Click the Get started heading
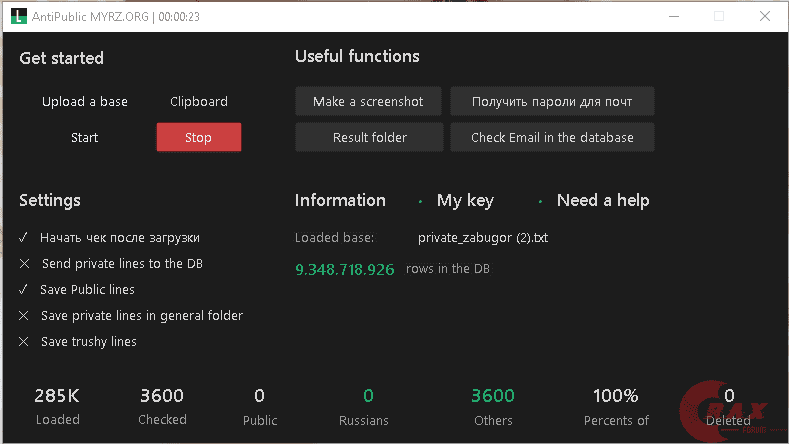Image resolution: width=789 pixels, height=444 pixels. (x=61, y=58)
